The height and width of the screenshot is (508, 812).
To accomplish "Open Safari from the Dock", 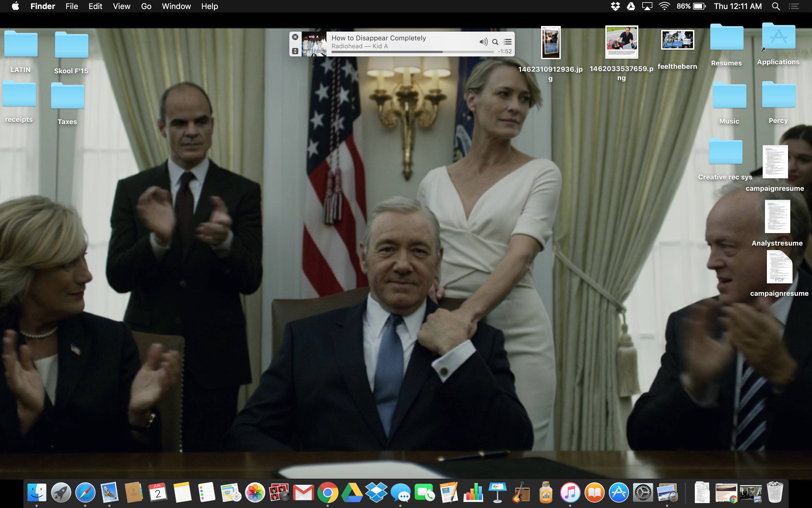I will [x=85, y=492].
